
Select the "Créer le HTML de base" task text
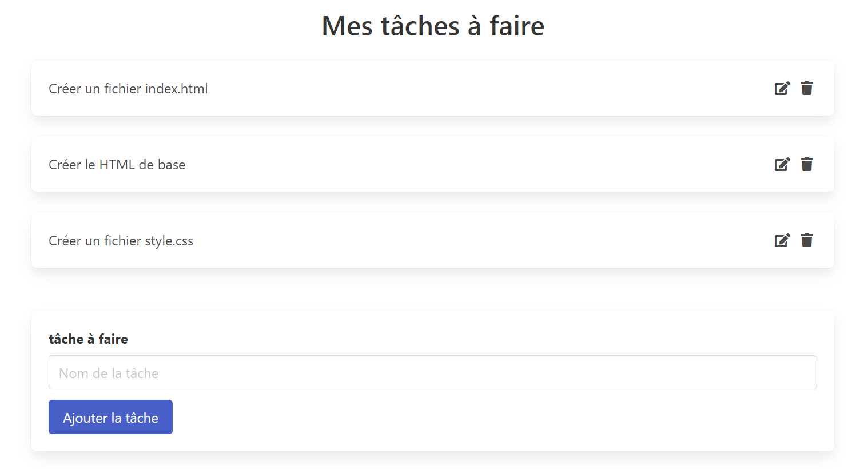tap(117, 165)
